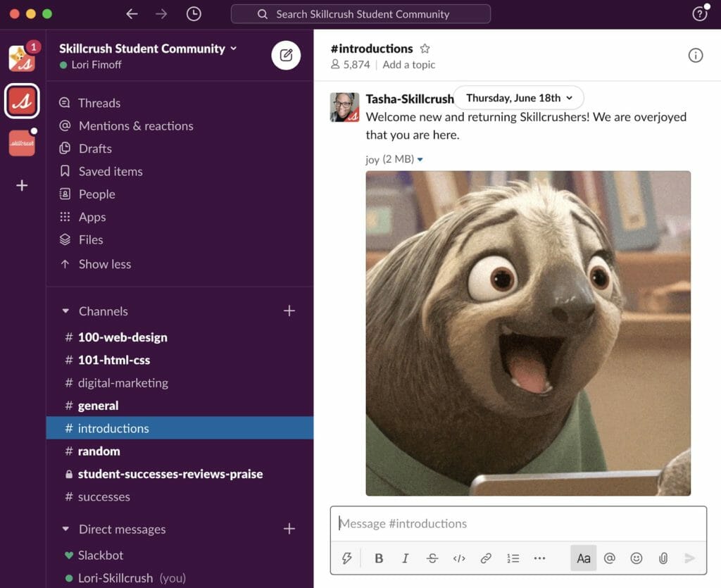
Task: Collapse the Channels section
Action: [x=66, y=311]
